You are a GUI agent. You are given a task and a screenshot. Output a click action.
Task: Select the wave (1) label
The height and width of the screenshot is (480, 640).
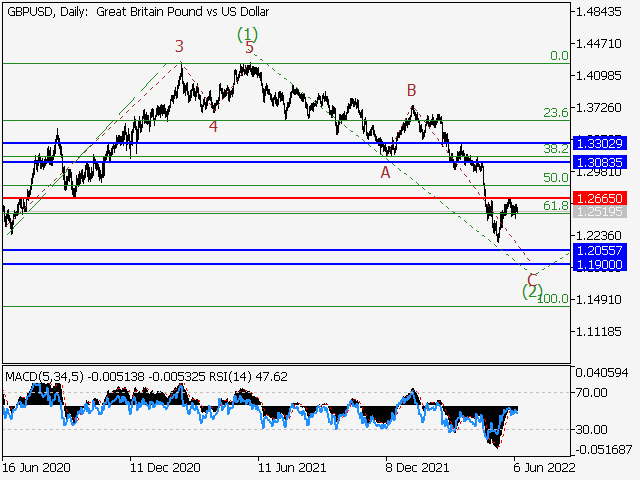pos(247,34)
